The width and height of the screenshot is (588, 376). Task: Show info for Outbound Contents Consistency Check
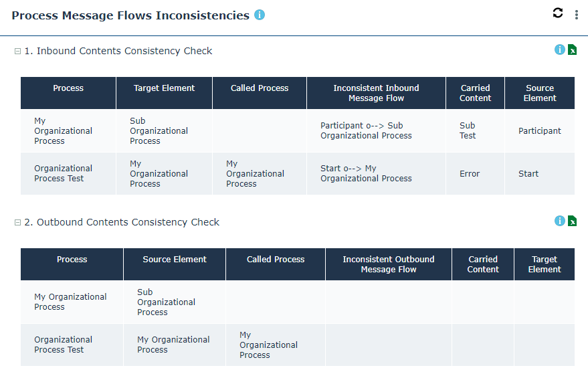[x=560, y=221]
